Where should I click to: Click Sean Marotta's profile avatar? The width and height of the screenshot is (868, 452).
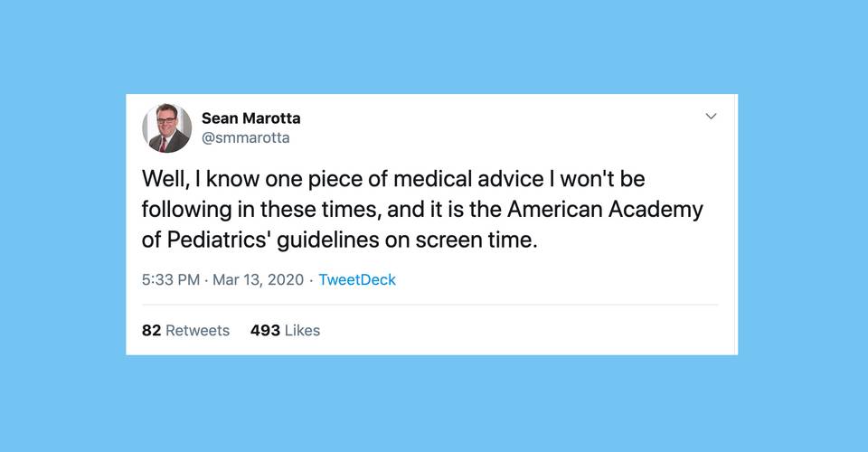click(167, 128)
